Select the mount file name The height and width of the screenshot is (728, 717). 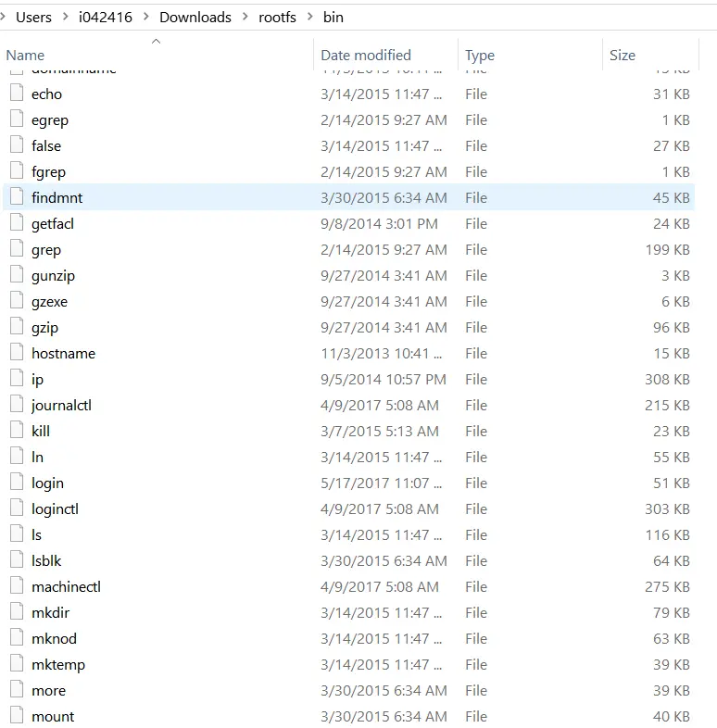click(x=53, y=716)
